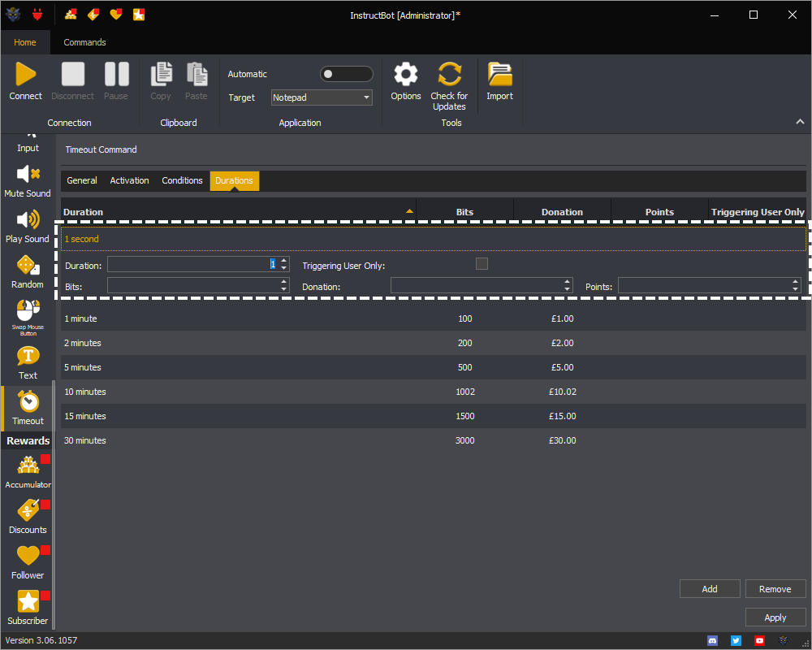Select the 15 minutes duration row
This screenshot has height=650, width=812.
coord(434,416)
